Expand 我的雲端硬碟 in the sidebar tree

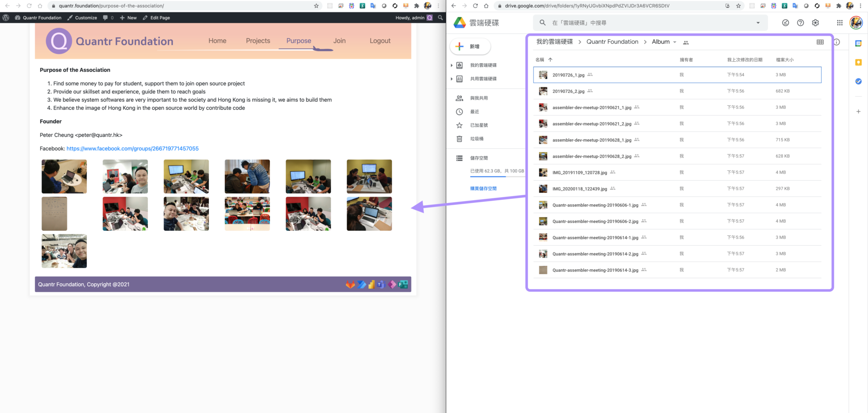[x=451, y=65]
